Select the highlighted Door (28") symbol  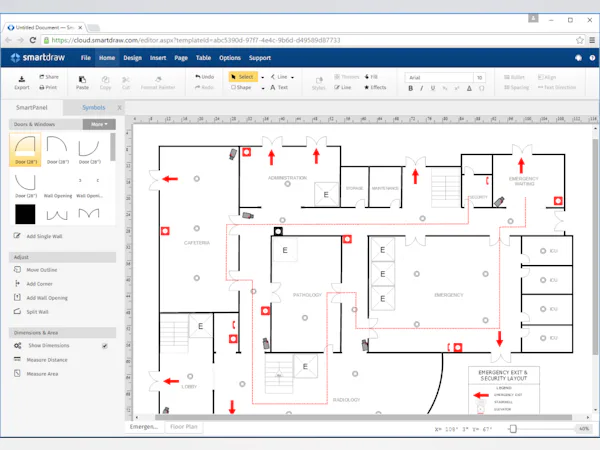tap(25, 149)
